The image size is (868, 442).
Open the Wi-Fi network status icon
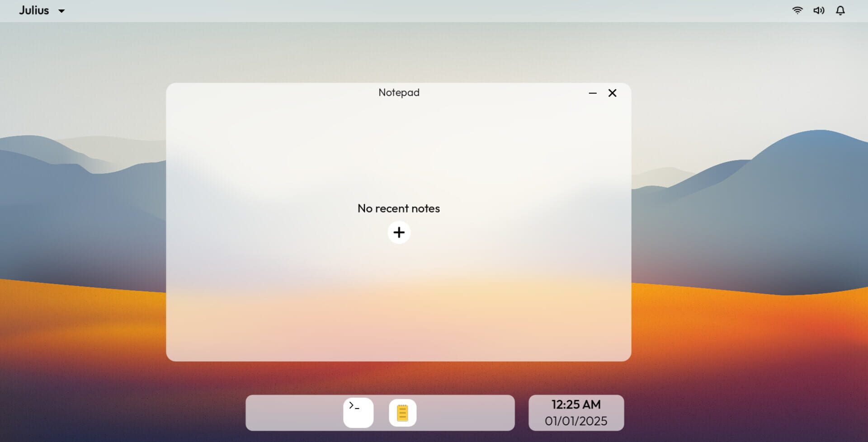tap(797, 10)
